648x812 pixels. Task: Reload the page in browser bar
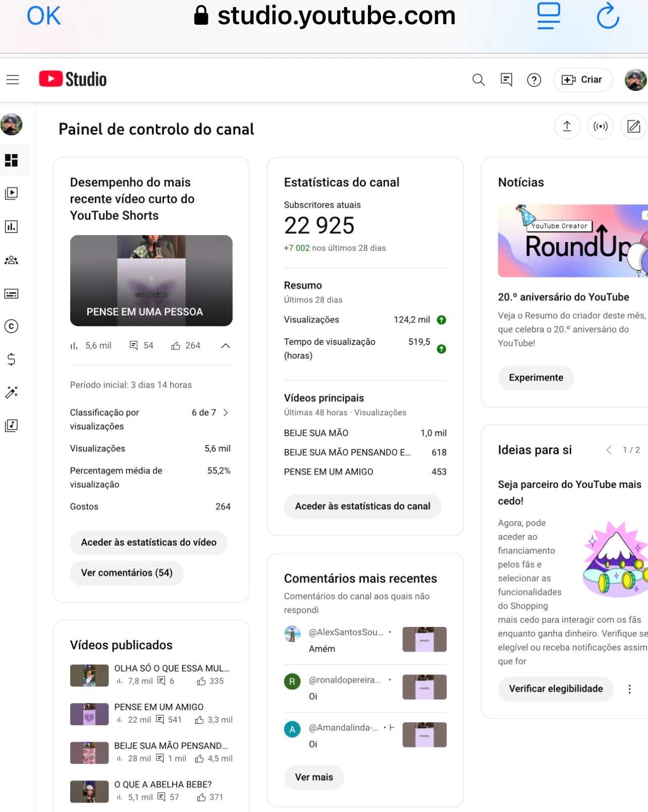(608, 16)
